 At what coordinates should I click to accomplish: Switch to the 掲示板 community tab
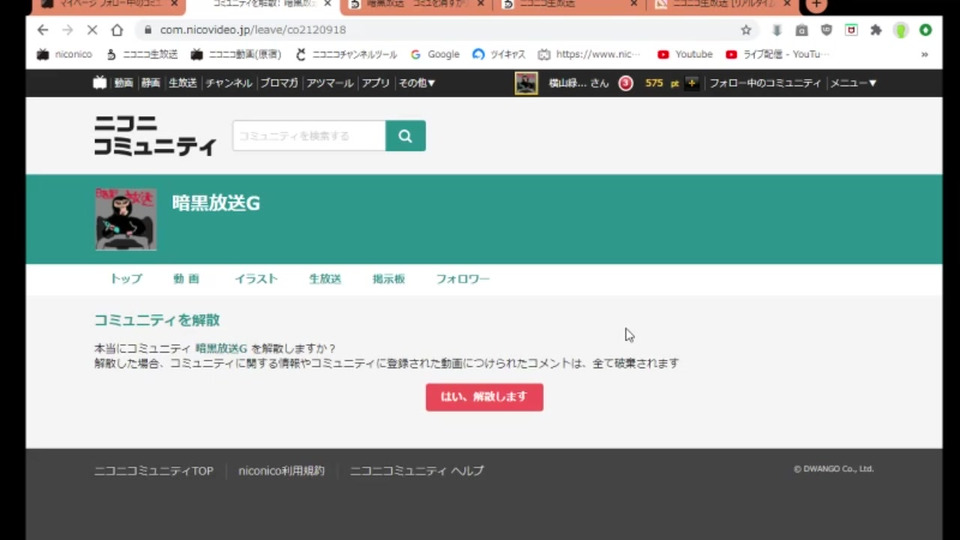389,279
